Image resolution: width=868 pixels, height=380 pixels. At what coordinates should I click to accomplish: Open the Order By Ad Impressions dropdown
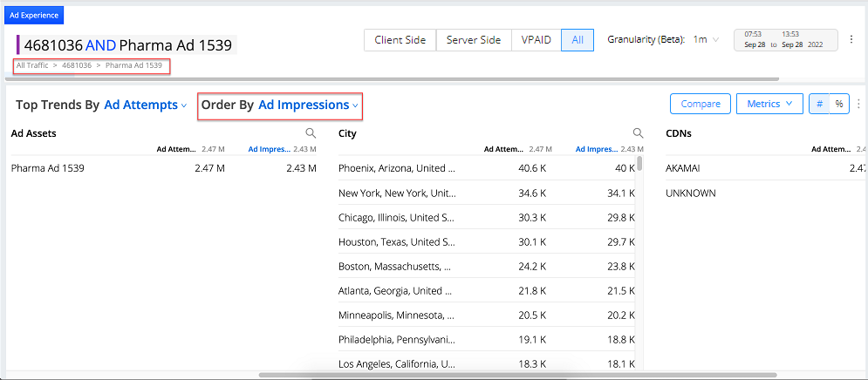click(309, 105)
